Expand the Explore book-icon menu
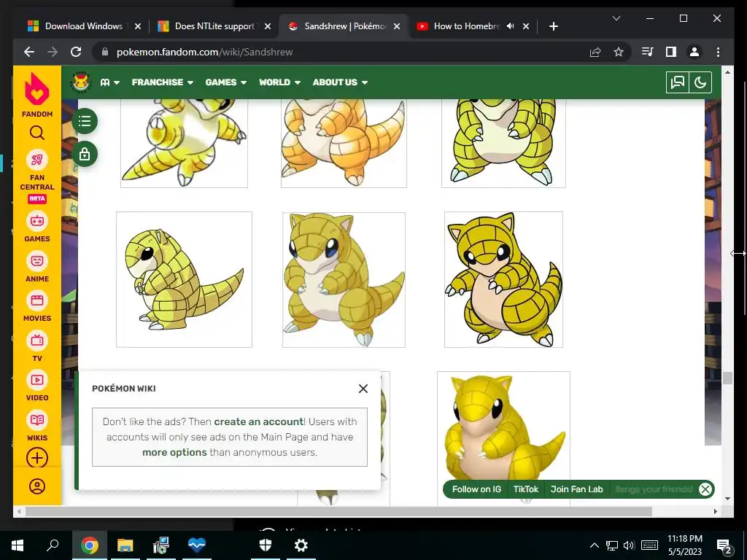This screenshot has height=560, width=747. (x=109, y=82)
